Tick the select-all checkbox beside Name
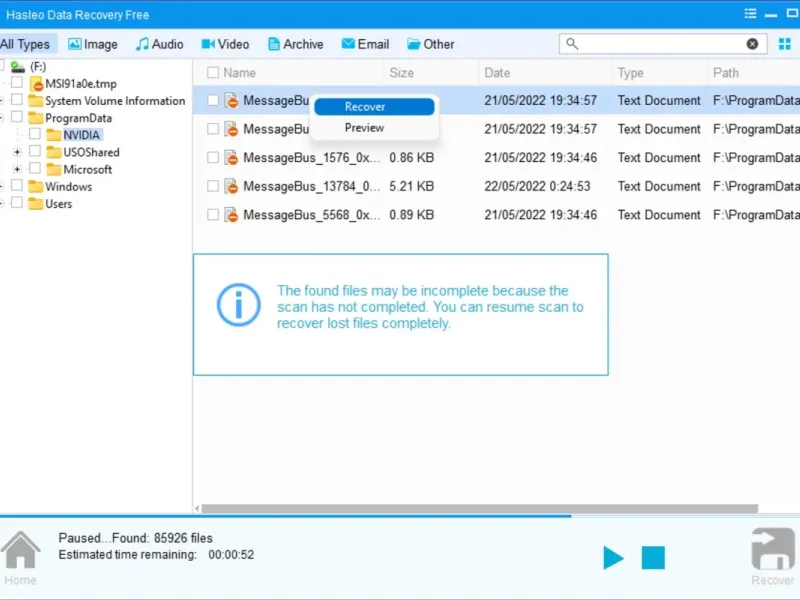800x600 pixels. click(213, 72)
